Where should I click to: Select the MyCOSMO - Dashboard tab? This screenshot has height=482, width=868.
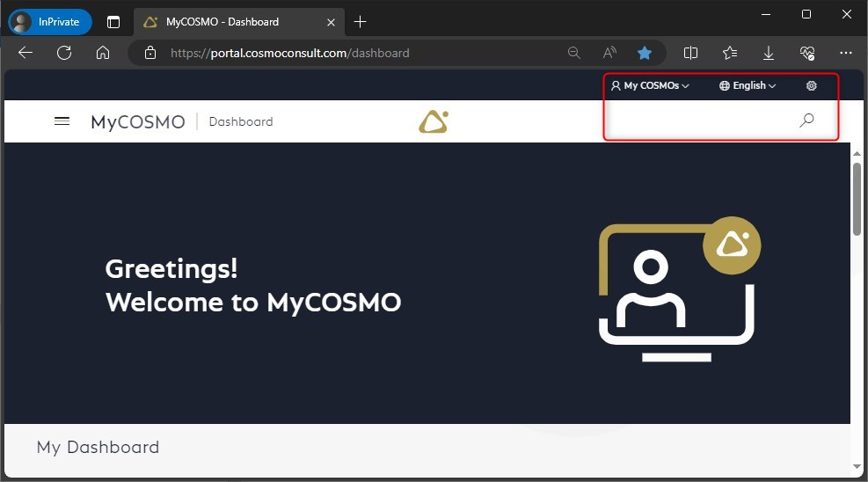point(238,22)
